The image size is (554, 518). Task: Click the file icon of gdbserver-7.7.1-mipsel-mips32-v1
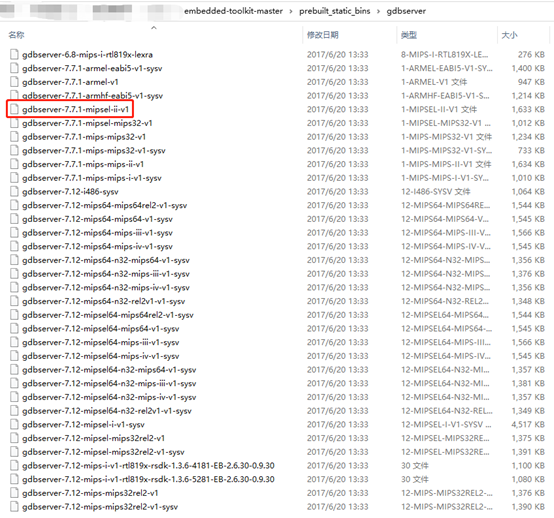[x=14, y=123]
